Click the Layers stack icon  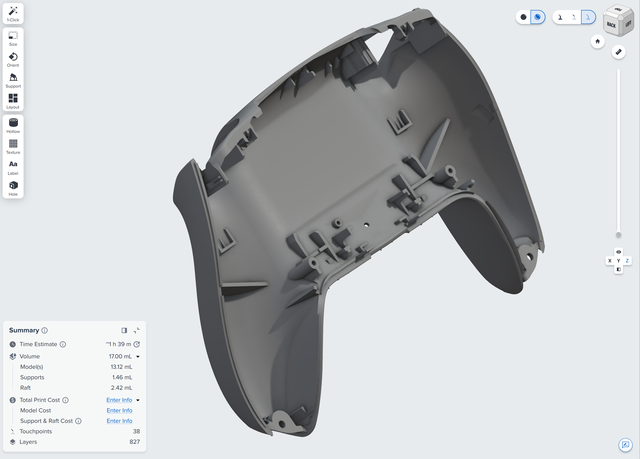click(13, 442)
